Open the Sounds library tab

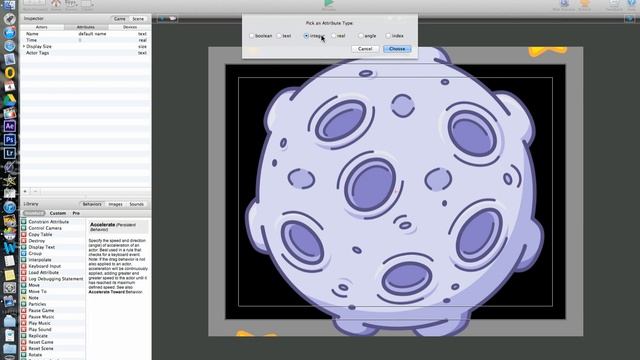[x=136, y=204]
